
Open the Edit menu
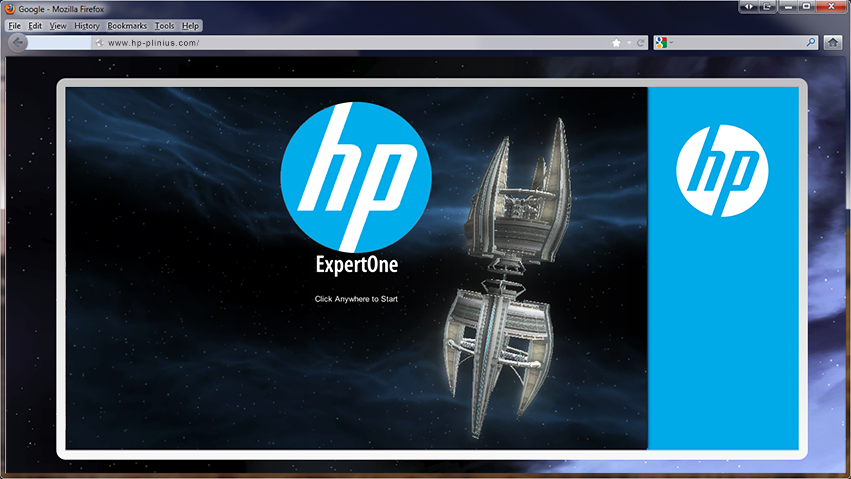35,25
